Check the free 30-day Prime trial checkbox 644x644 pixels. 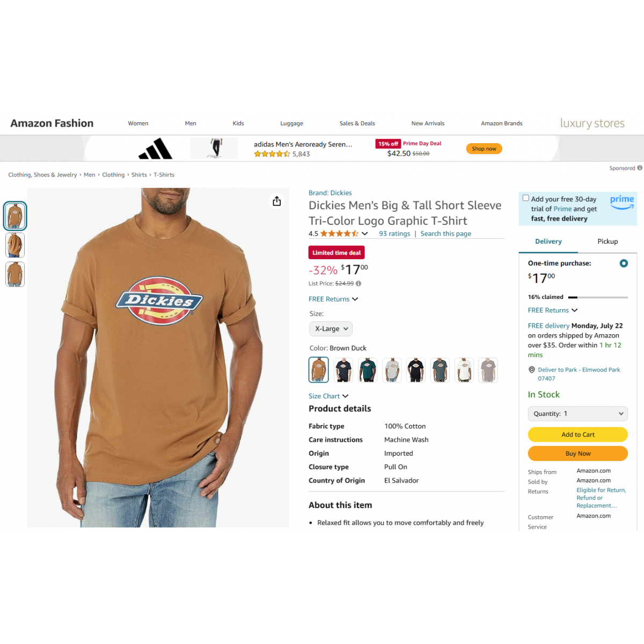click(x=526, y=198)
